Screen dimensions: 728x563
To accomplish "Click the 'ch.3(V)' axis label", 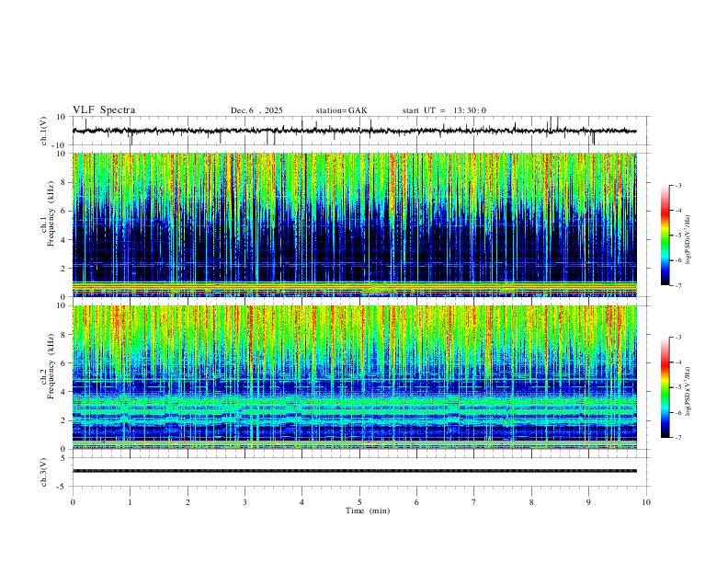I will tap(44, 472).
